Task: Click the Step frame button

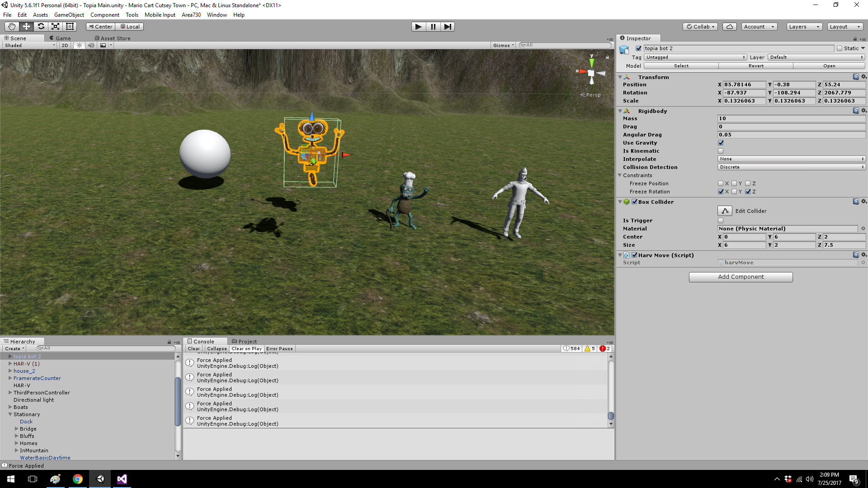Action: (x=447, y=27)
